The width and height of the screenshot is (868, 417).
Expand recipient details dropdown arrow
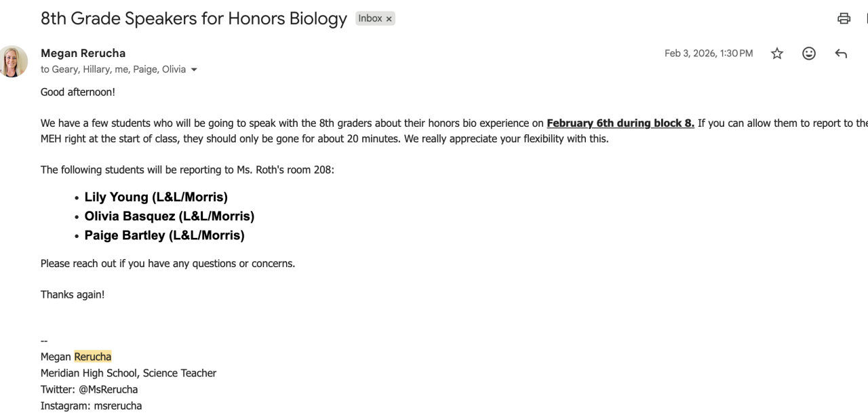click(x=195, y=70)
